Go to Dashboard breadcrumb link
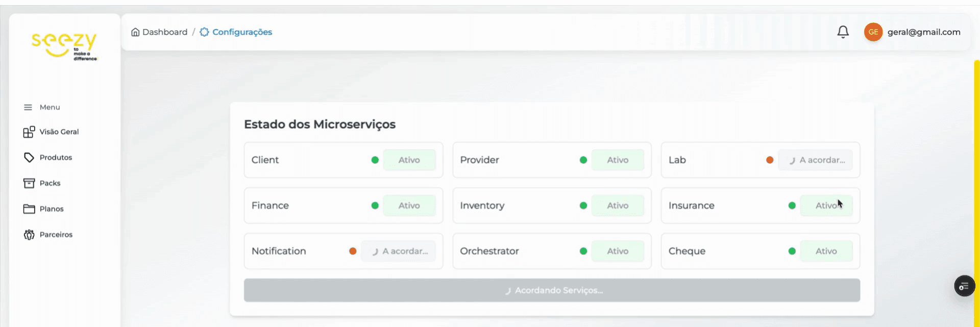The height and width of the screenshot is (327, 980). tap(165, 32)
